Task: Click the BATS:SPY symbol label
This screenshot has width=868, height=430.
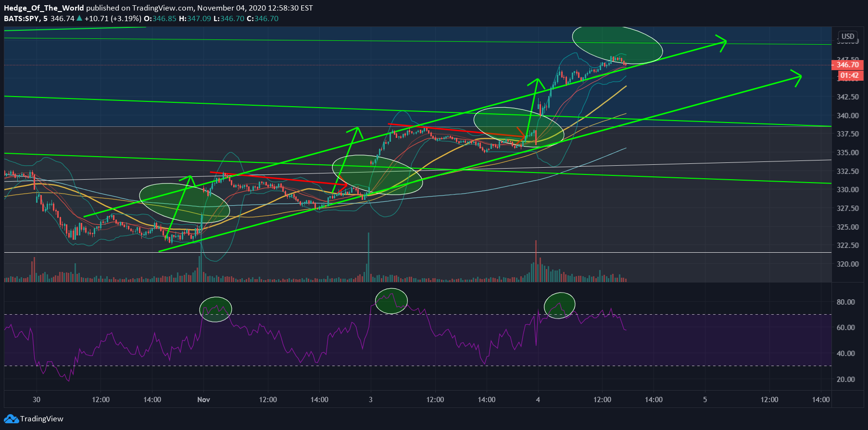Action: coord(22,18)
